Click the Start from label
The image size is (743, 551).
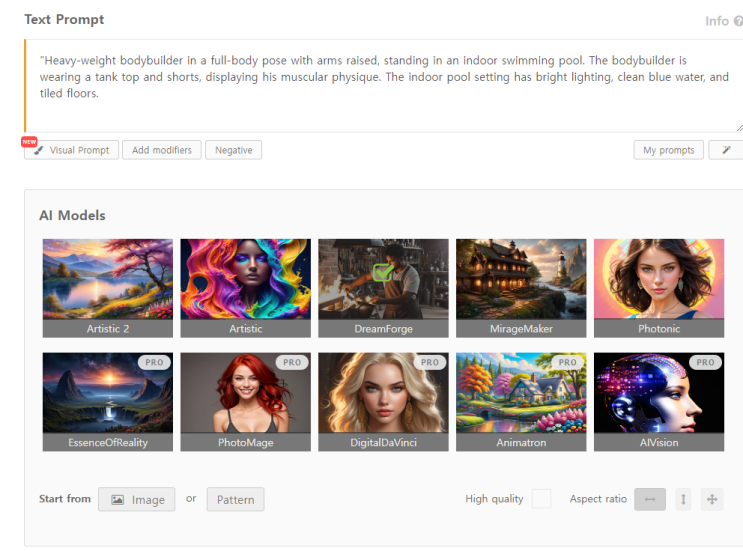64,499
